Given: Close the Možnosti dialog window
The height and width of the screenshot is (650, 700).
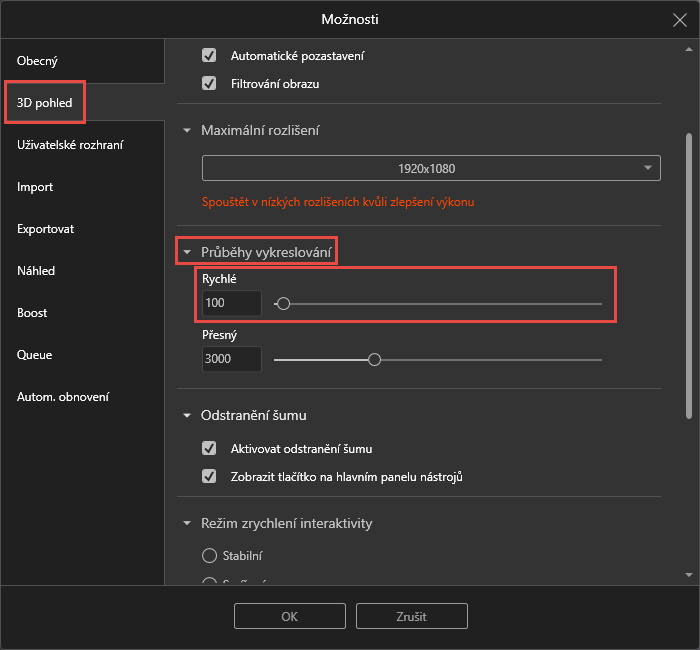Looking at the screenshot, I should click(x=680, y=19).
